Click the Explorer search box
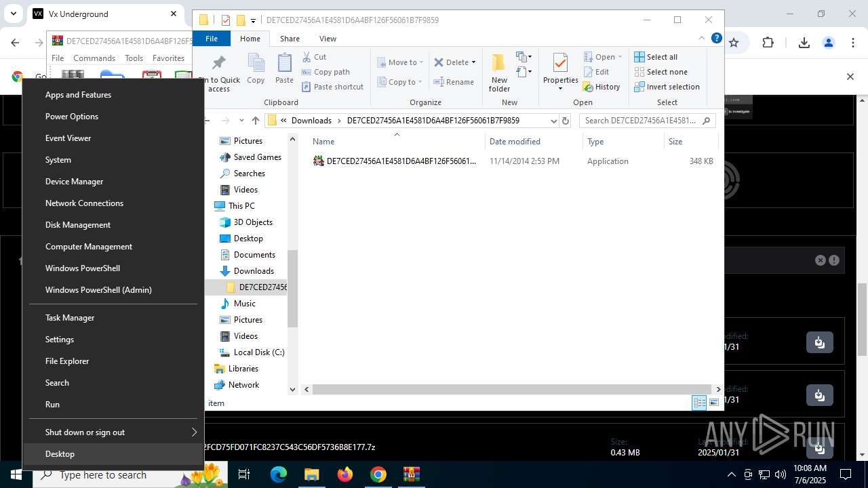This screenshot has height=488, width=868. 648,121
